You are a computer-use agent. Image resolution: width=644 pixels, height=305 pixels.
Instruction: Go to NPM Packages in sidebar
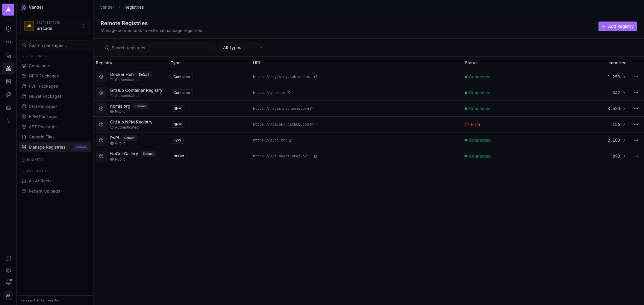55,76
